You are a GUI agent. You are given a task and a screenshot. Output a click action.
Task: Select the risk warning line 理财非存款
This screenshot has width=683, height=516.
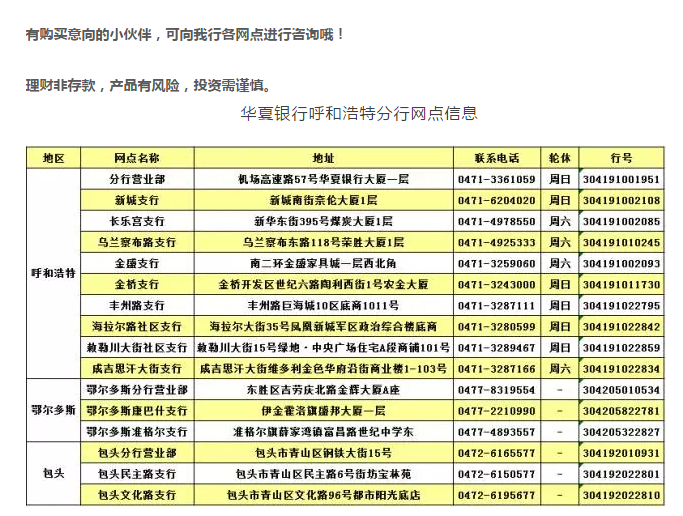click(149, 85)
